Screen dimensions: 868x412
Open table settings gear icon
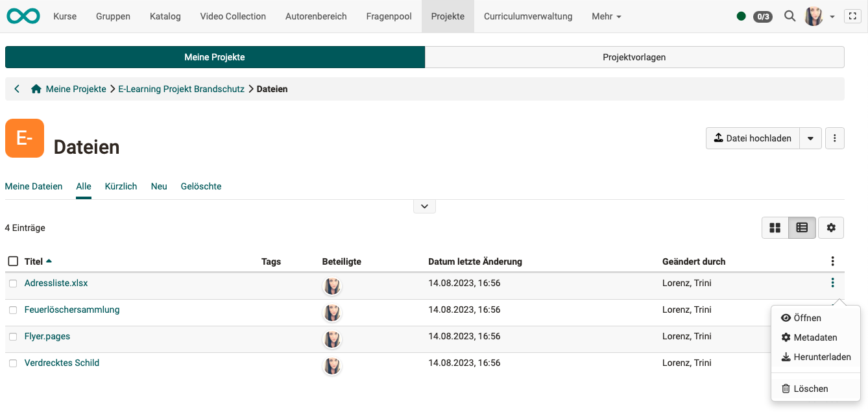click(x=831, y=228)
